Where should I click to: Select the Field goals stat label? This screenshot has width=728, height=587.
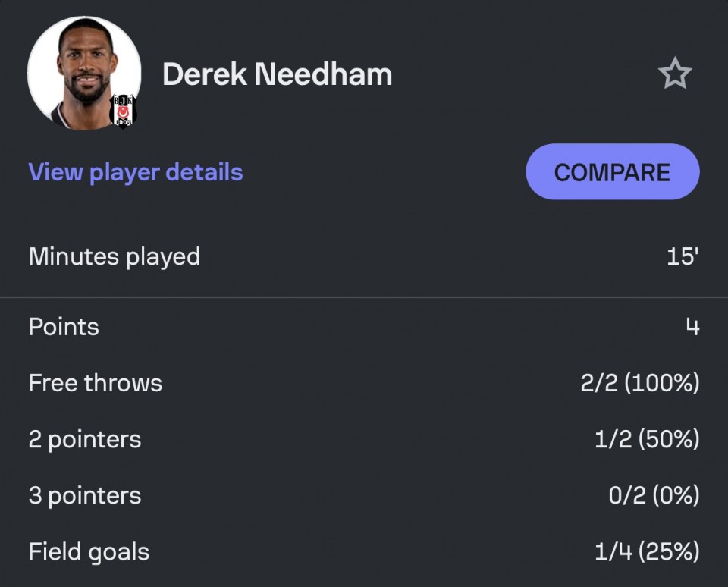pyautogui.click(x=89, y=551)
